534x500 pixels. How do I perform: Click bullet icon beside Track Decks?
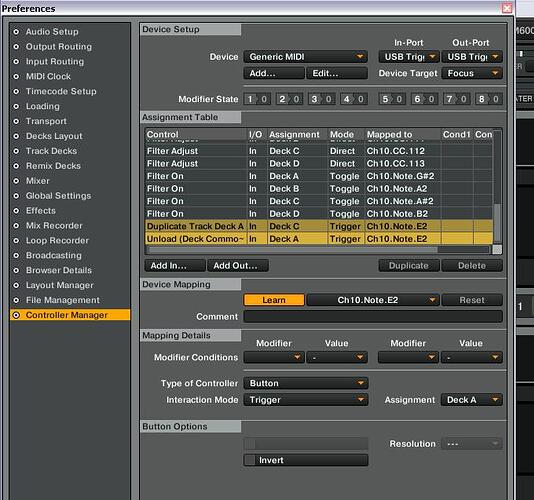pyautogui.click(x=16, y=151)
